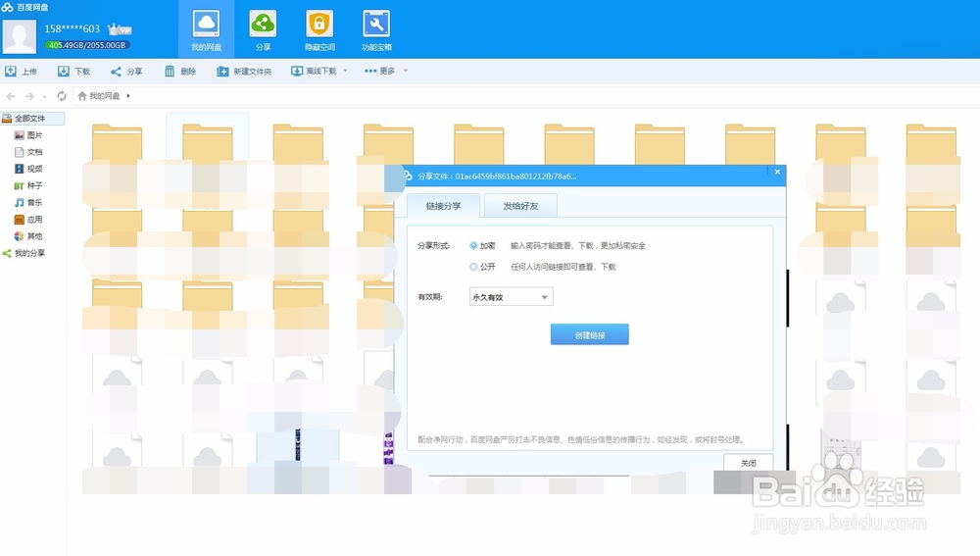Click the 我的网盘 breadcrumb home
Viewport: 980px width, 556px height.
[x=99, y=96]
